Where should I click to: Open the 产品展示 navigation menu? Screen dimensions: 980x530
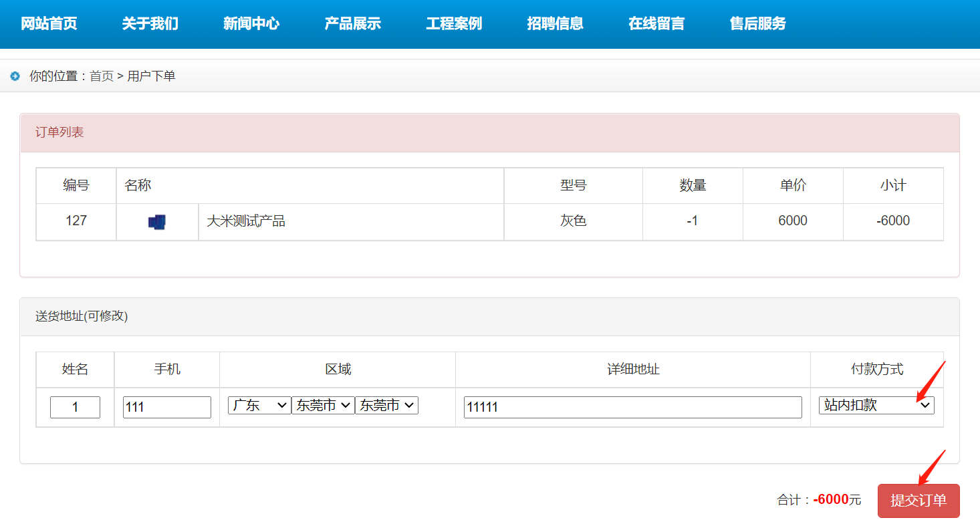[x=352, y=23]
